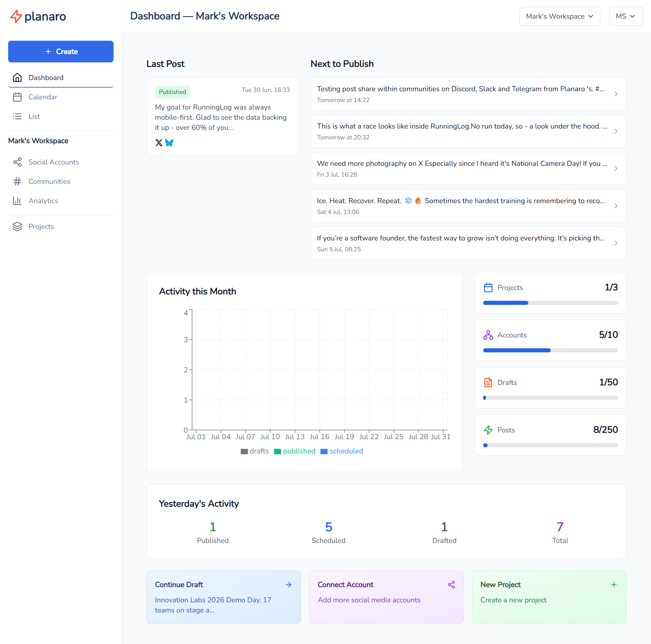This screenshot has height=644, width=651.
Task: Click the document icon on Drafts quota card
Action: coord(488,383)
